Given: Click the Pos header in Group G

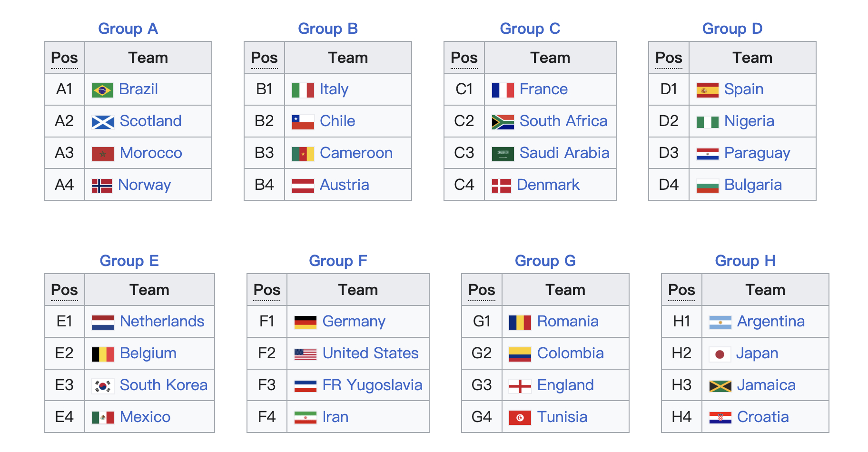Looking at the screenshot, I should 482,290.
